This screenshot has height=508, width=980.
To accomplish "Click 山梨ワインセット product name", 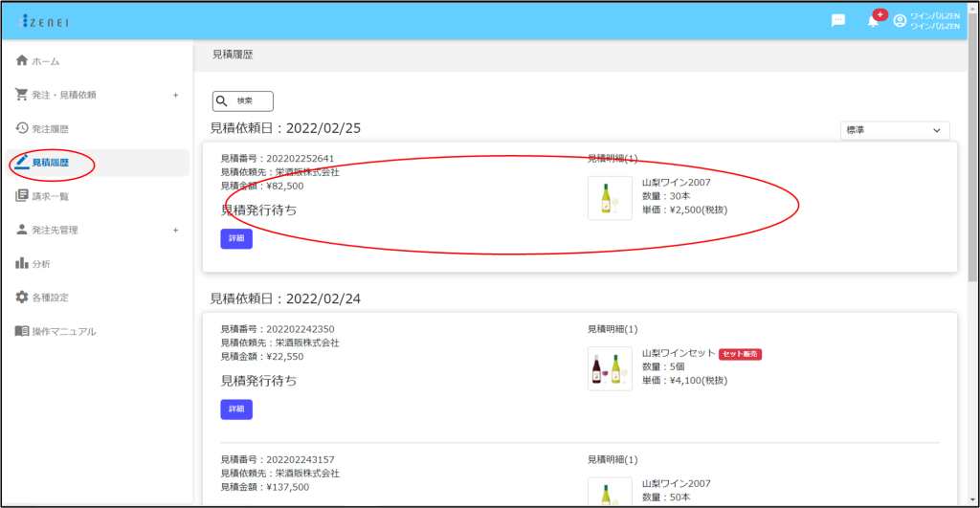I will [x=679, y=353].
